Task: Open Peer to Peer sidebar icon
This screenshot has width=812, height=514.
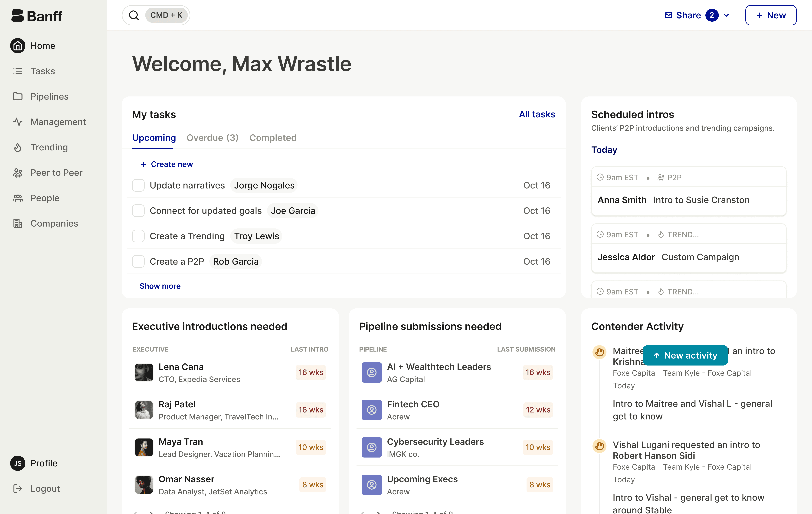Action: tap(18, 173)
